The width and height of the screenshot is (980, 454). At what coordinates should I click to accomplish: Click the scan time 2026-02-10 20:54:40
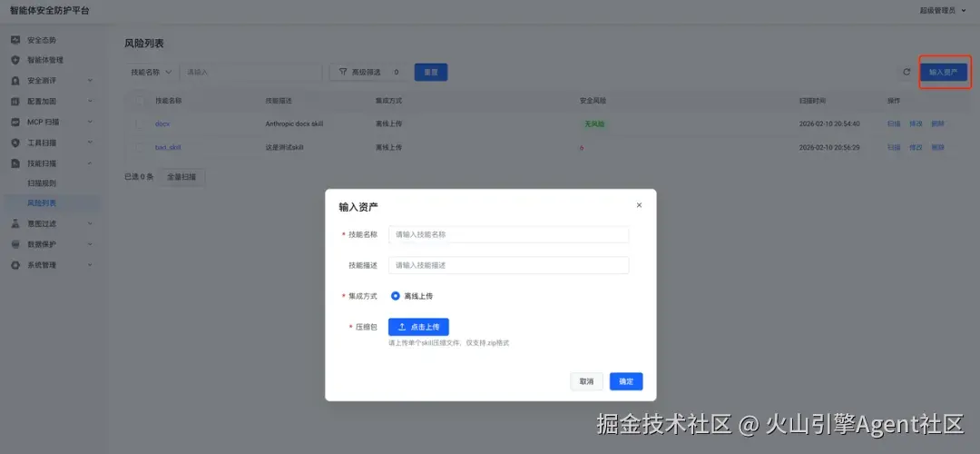[829, 123]
